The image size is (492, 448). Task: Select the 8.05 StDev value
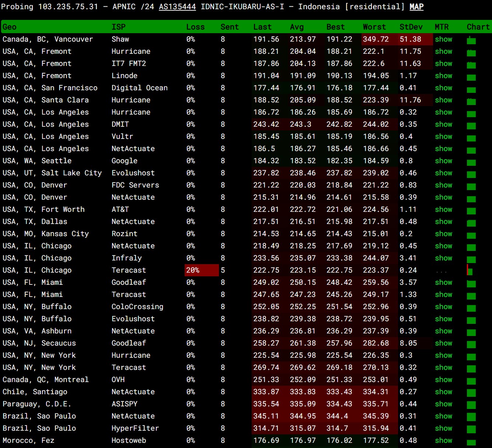click(x=408, y=343)
